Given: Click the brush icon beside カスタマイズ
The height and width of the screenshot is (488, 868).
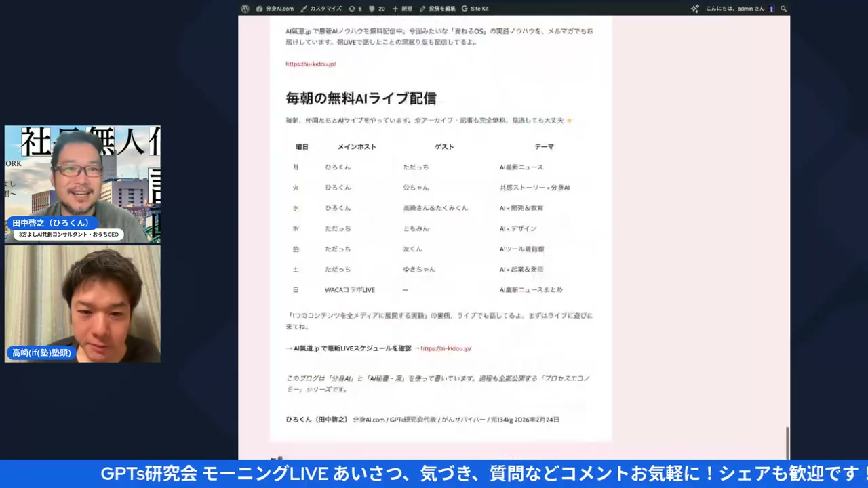Looking at the screenshot, I should 303,8.
